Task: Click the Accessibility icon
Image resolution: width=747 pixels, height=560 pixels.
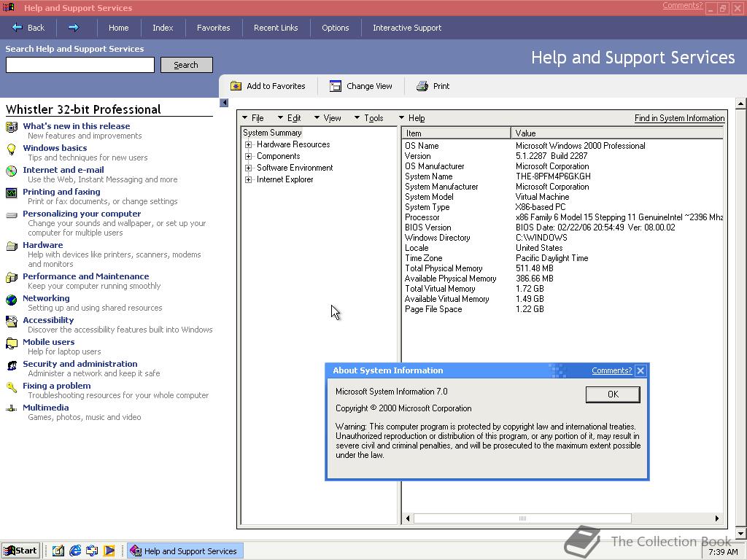Action: (12, 322)
